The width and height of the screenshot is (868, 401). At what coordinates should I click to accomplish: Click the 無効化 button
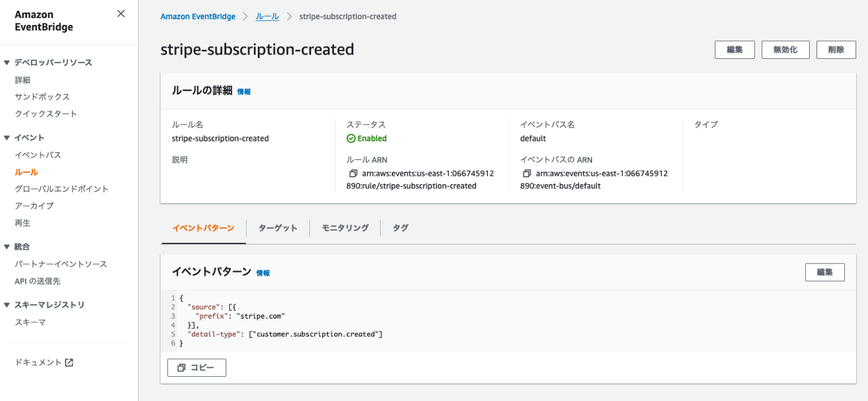coord(786,50)
